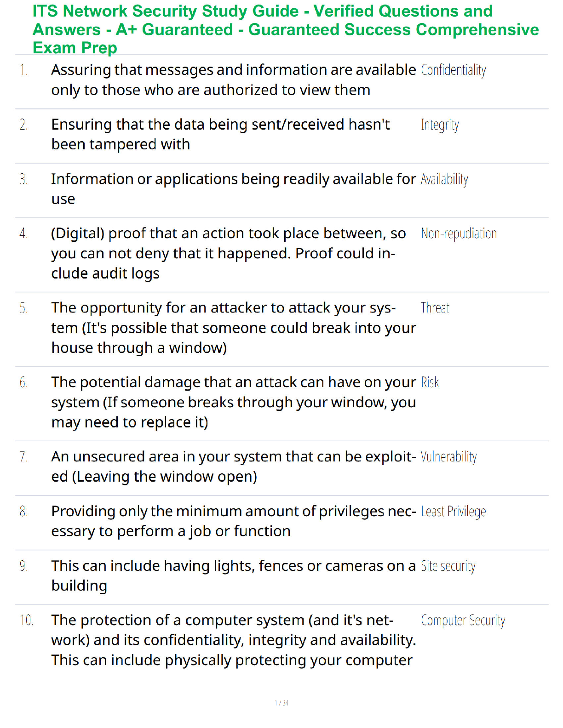Select the definition about lights, fences or cameras
This screenshot has width=563, height=728.
coord(234,575)
